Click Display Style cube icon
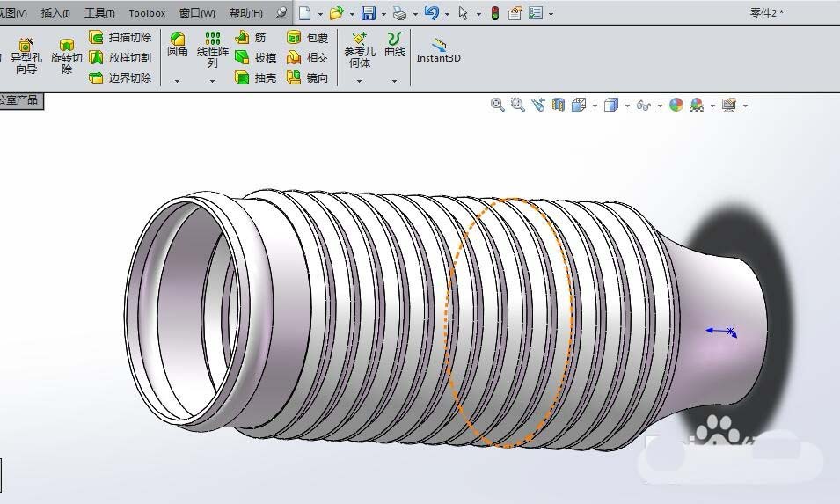 [611, 105]
